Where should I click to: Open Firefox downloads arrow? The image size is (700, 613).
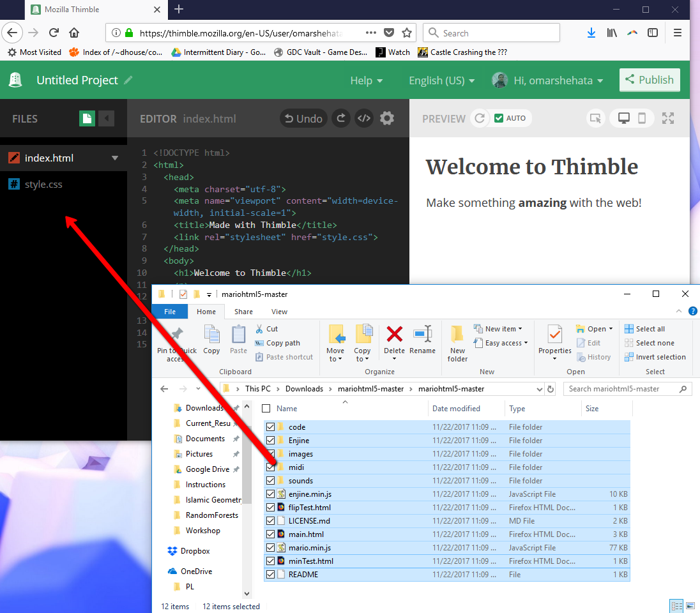(x=591, y=33)
